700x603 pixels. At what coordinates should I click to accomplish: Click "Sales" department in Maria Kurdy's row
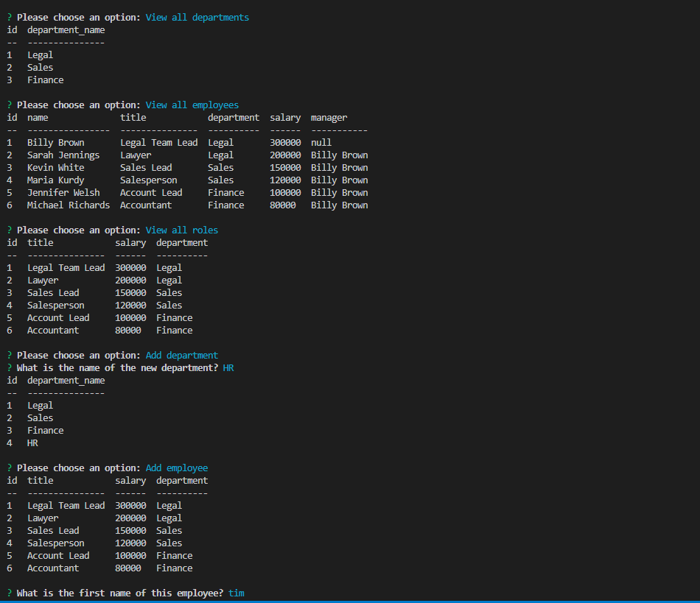pyautogui.click(x=220, y=180)
